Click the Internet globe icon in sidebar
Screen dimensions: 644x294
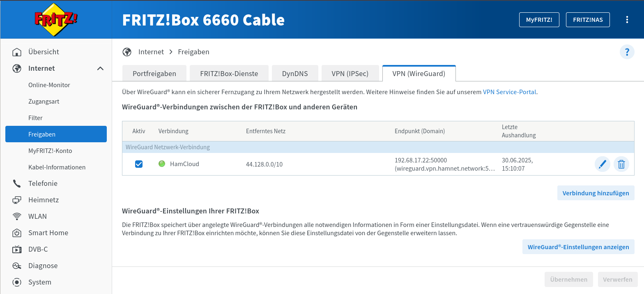pyautogui.click(x=17, y=68)
